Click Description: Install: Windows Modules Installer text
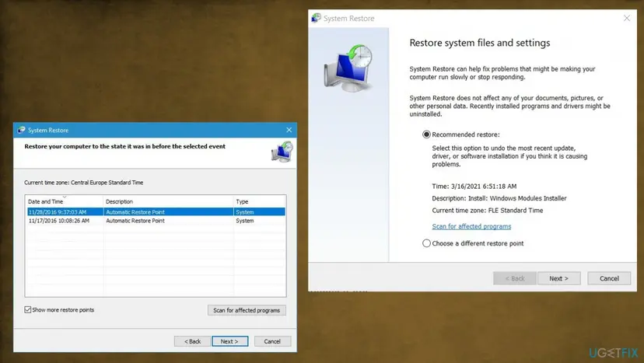Viewport: 644px width, 363px height. pyautogui.click(x=499, y=198)
